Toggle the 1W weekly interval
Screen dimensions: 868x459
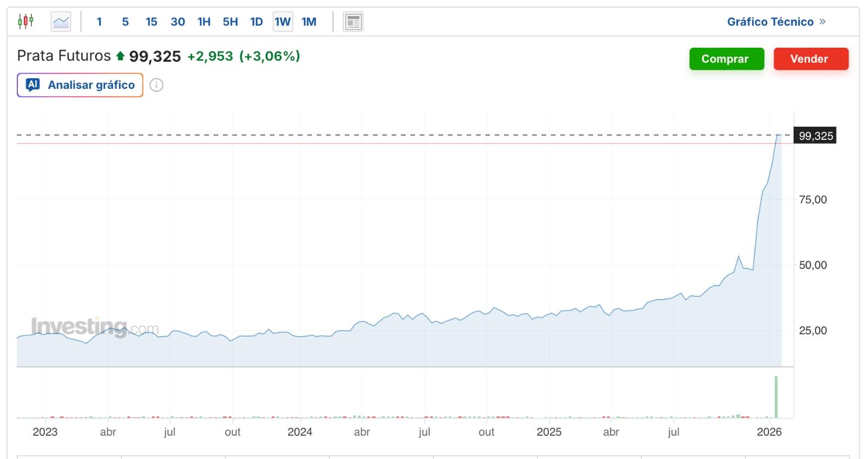point(283,22)
